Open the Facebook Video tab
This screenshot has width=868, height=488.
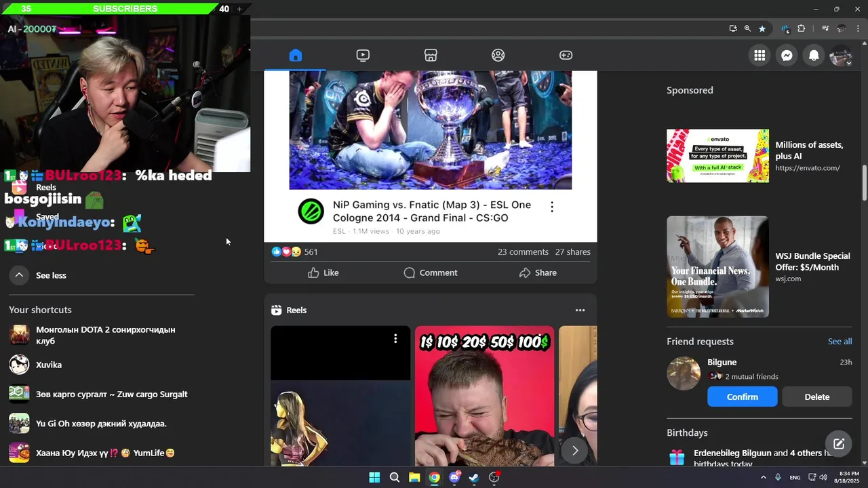coord(363,56)
